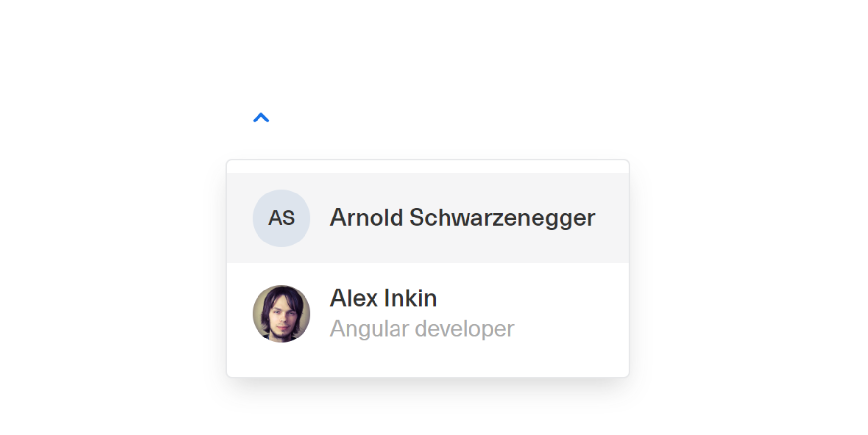
Task: Click the upward-pointing blue arrow icon
Action: coord(261,118)
